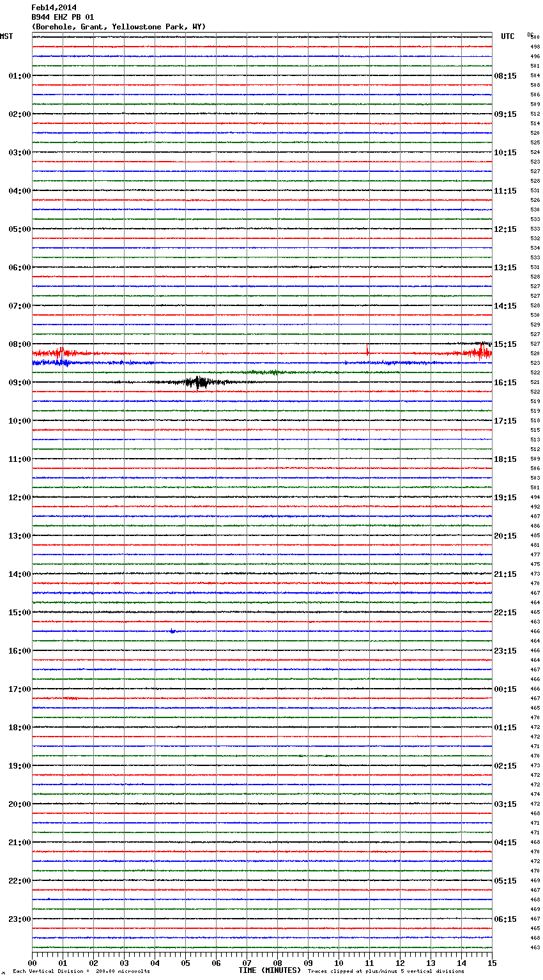The image size is (543, 980).
Task: Select the 08:00 MST time label
Action: [20, 344]
